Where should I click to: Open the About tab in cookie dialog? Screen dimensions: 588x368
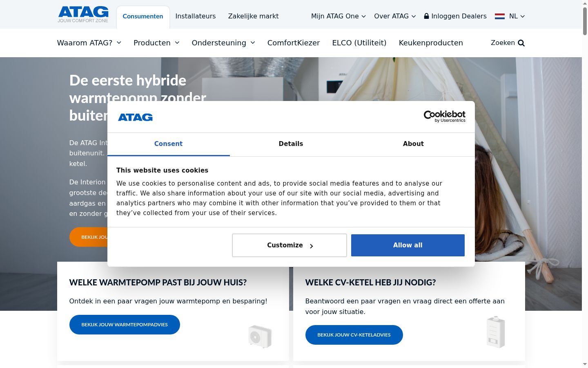(x=413, y=144)
